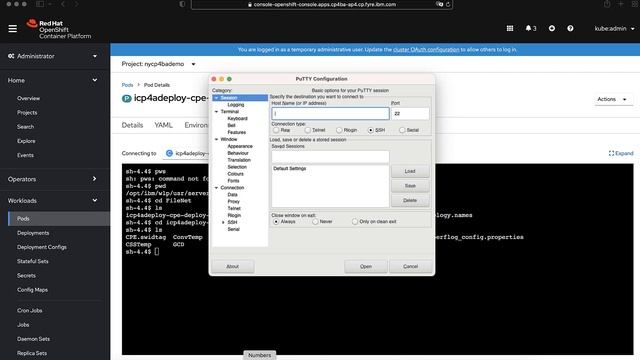Open Stateful Sets in the sidebar
The image size is (640, 360).
click(x=33, y=262)
